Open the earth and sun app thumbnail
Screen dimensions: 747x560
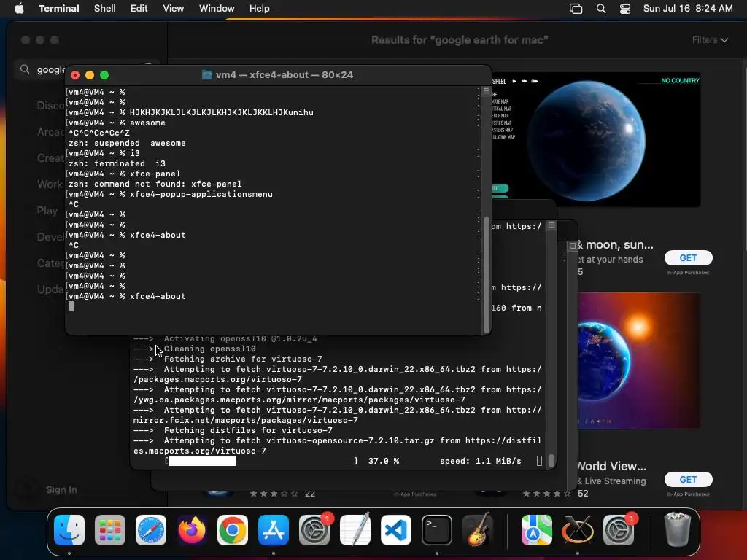(x=639, y=360)
